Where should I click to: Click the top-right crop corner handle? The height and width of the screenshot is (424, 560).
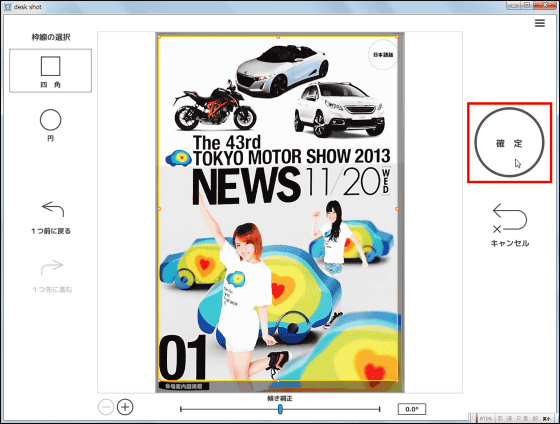(397, 37)
